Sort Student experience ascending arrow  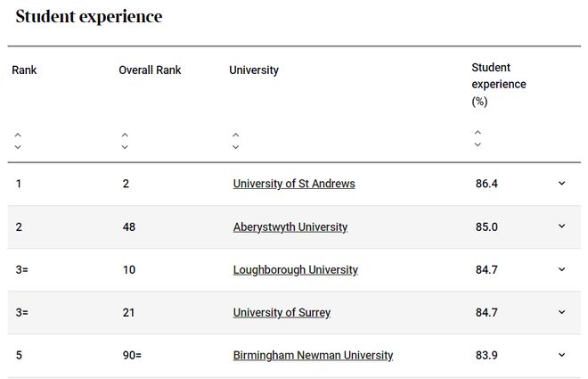point(478,132)
